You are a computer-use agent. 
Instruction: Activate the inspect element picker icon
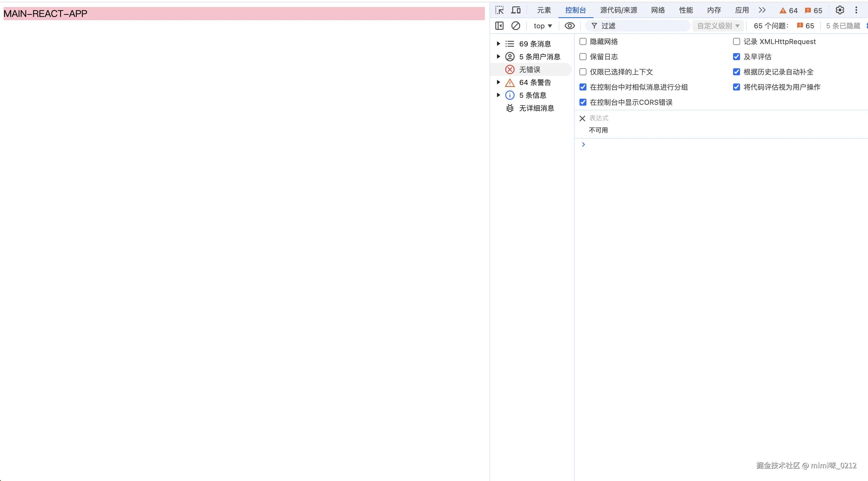pyautogui.click(x=499, y=10)
